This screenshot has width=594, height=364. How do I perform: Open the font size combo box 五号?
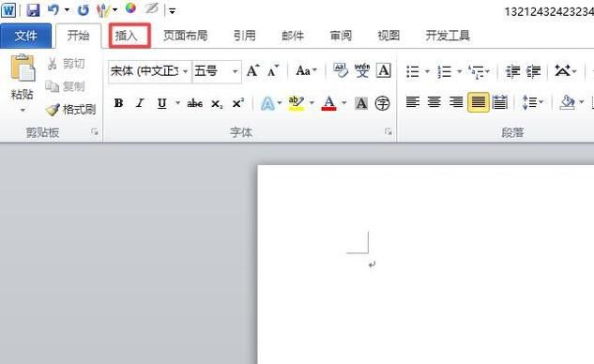tap(217, 71)
